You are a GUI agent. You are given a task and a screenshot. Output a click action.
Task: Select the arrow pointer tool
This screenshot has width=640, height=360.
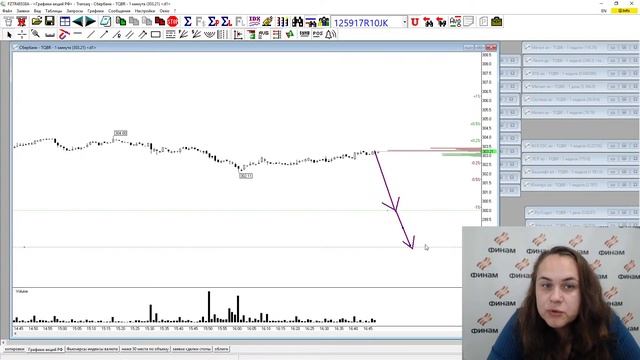pos(9,35)
